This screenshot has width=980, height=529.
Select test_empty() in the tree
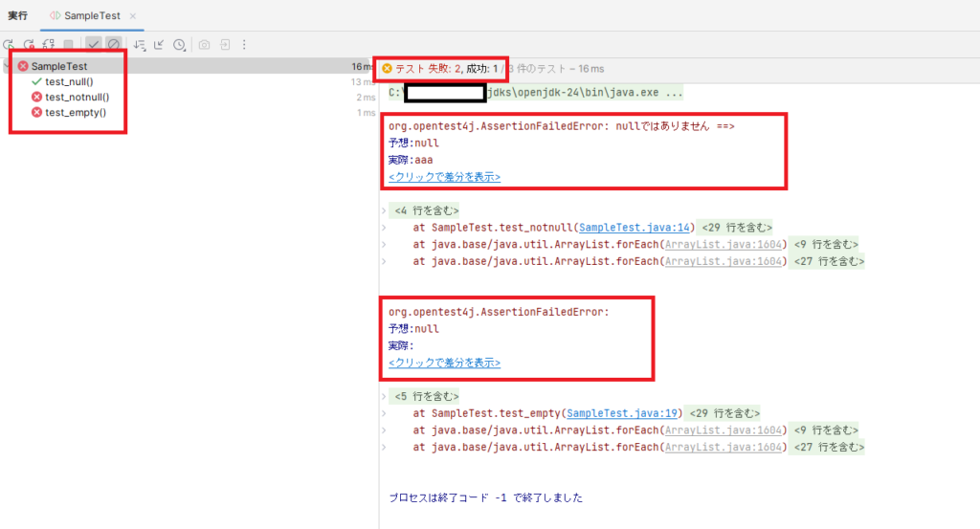(76, 113)
